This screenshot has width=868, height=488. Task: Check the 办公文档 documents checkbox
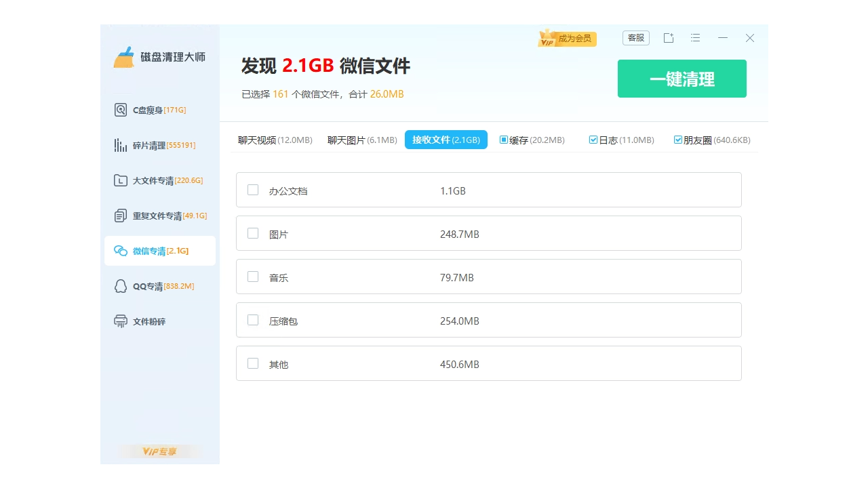click(253, 190)
